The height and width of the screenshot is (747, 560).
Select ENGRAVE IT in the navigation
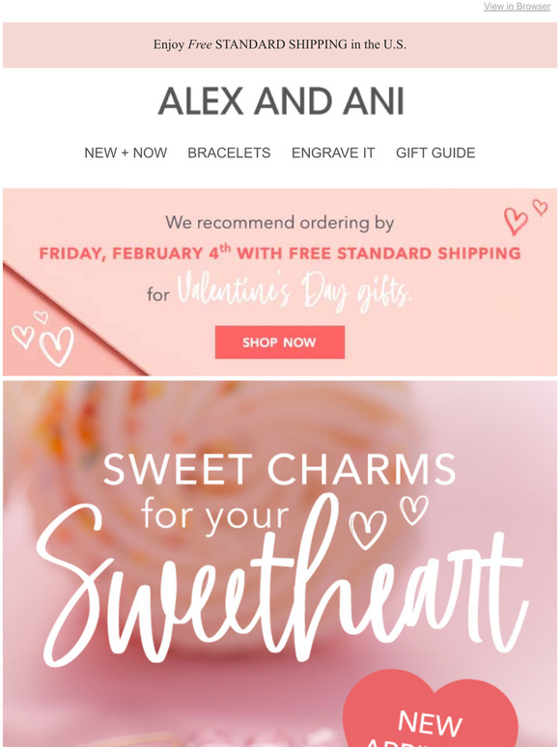click(333, 152)
